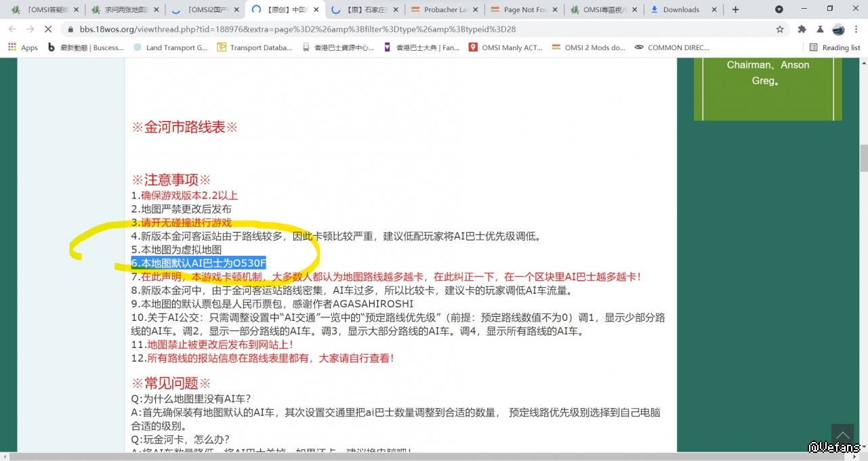Open the 香港巴士大典 Fan bookmark
Screen dimensions: 868x461
click(x=422, y=47)
